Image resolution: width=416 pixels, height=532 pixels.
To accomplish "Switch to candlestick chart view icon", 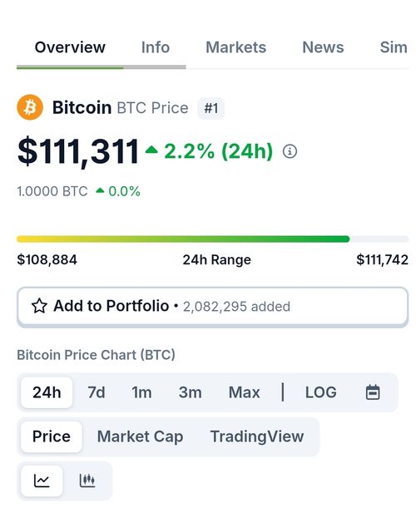I will pyautogui.click(x=87, y=480).
